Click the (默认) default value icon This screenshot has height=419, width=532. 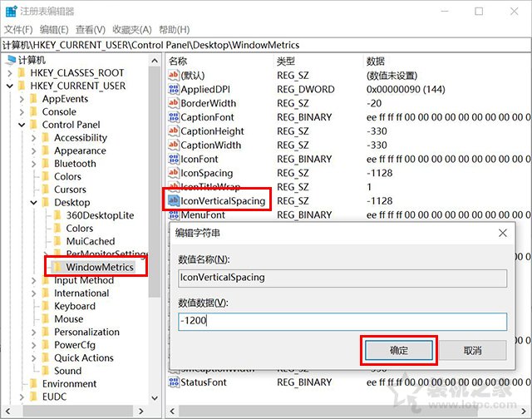pyautogui.click(x=174, y=76)
